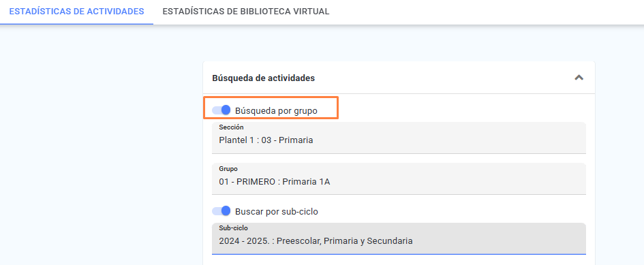
Task: Click the Buscar por sub-ciclo label text
Action: click(277, 212)
